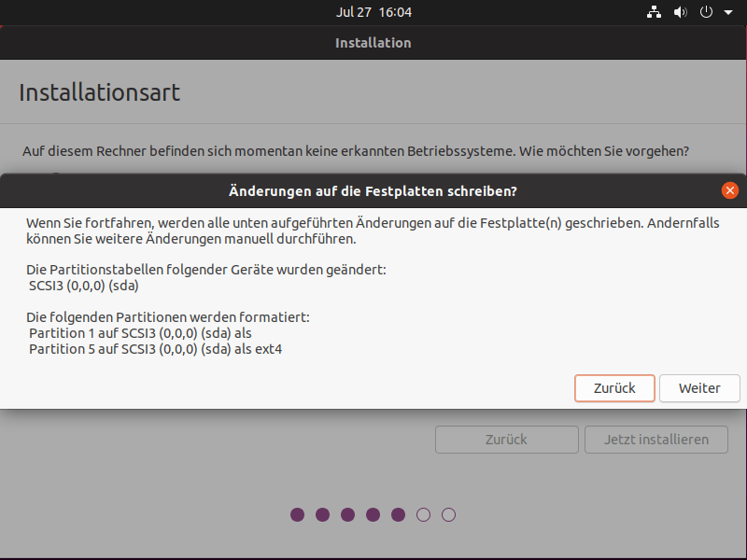Viewport: 747px width, 560px height.
Task: Click the Partition 5 ext4 text line
Action: click(x=156, y=349)
